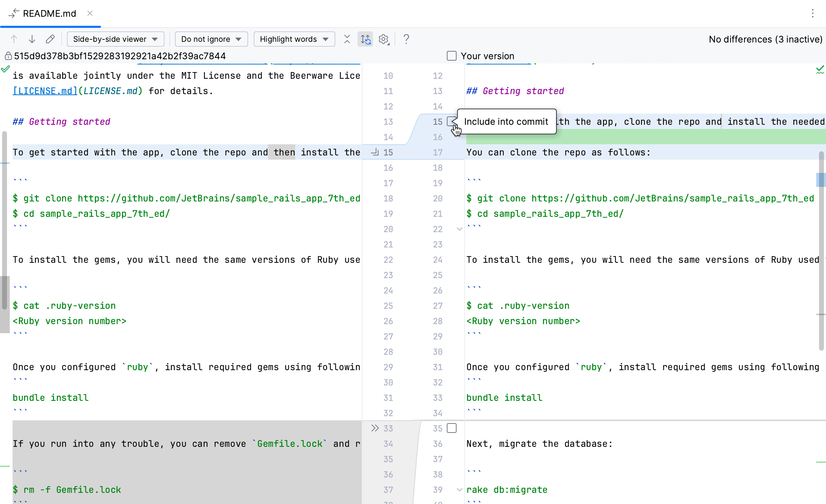Enable editing with the pencil icon

click(50, 39)
